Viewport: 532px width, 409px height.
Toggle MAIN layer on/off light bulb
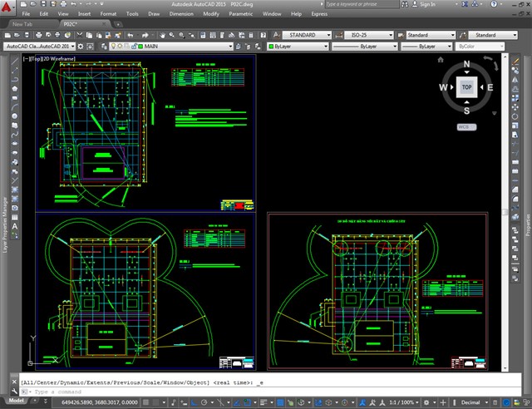[113, 47]
